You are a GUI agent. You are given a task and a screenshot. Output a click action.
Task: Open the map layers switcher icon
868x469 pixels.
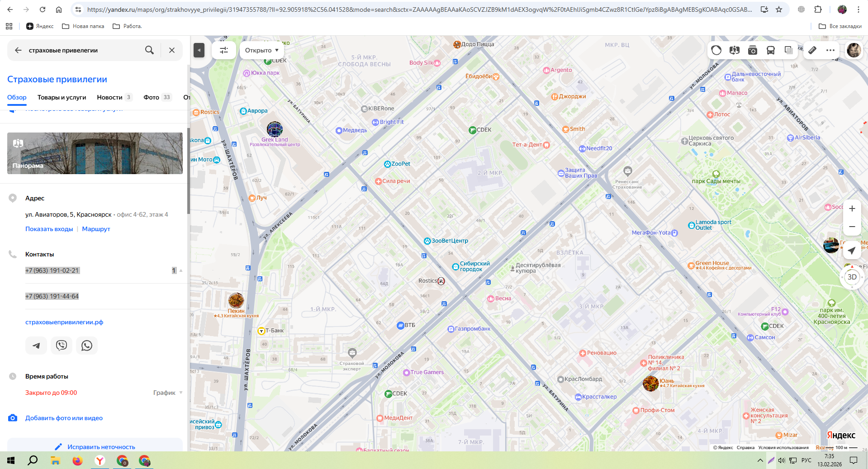click(788, 50)
